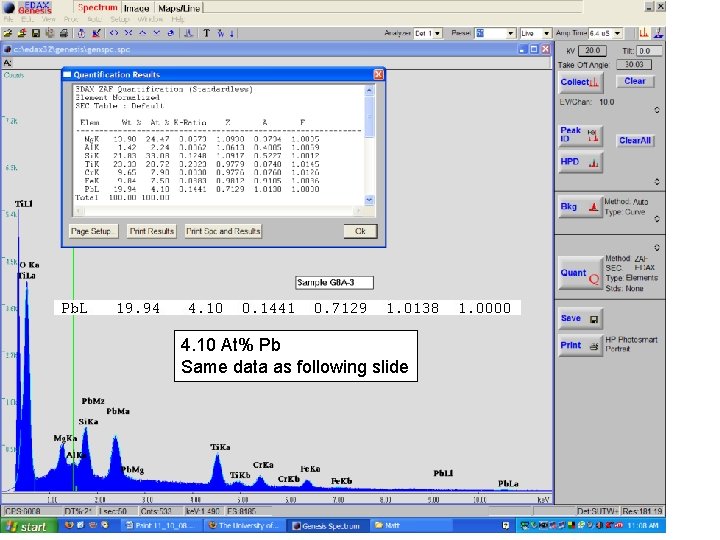The image size is (720, 540).
Task: Click the blue microscope stage icon at toolbar far right
Action: 658,33
